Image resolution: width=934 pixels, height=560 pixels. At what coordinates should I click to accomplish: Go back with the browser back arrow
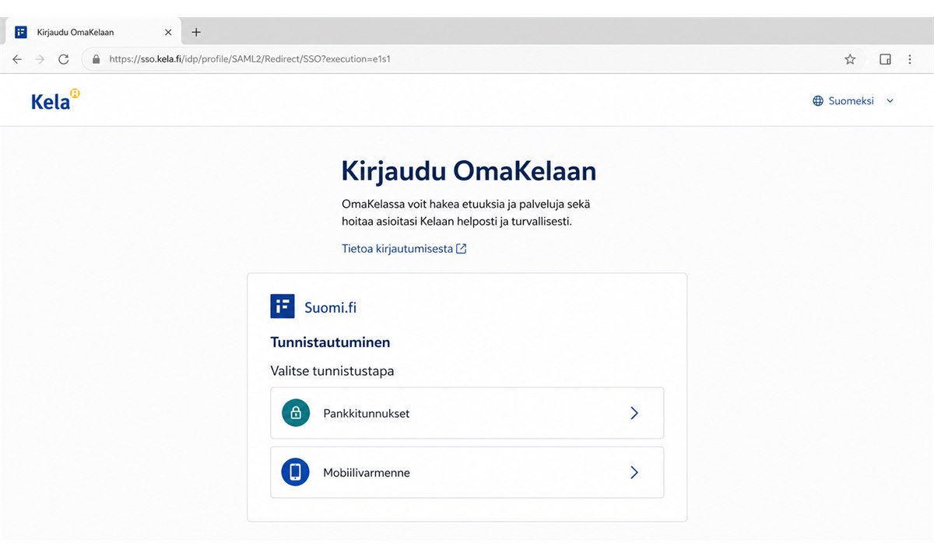point(17,59)
